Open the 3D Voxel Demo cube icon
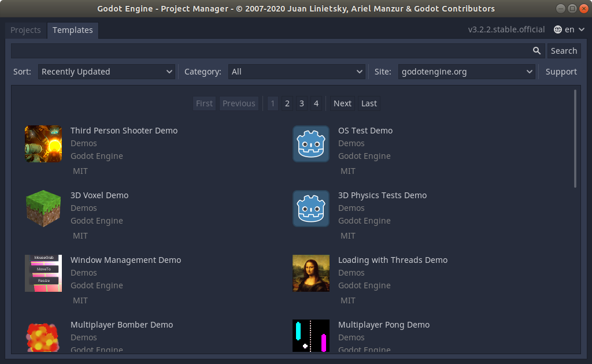Image resolution: width=592 pixels, height=364 pixels. point(43,209)
